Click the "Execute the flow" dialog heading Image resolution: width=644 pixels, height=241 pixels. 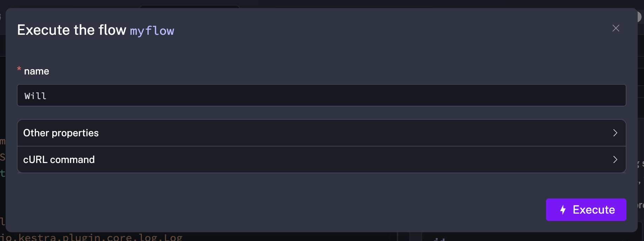tap(72, 30)
